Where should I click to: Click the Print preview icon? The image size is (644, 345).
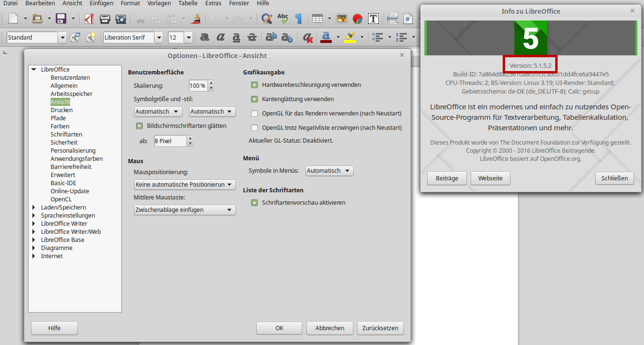click(121, 19)
